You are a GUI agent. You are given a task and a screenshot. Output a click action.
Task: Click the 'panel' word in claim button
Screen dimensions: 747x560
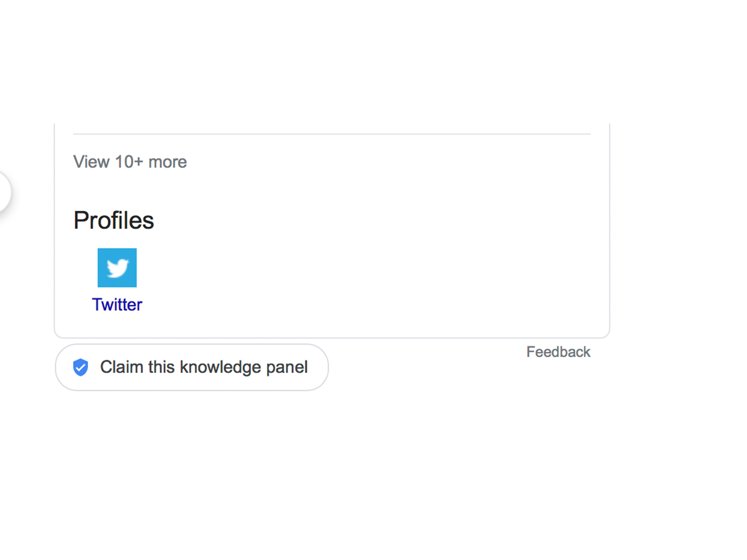(x=287, y=367)
